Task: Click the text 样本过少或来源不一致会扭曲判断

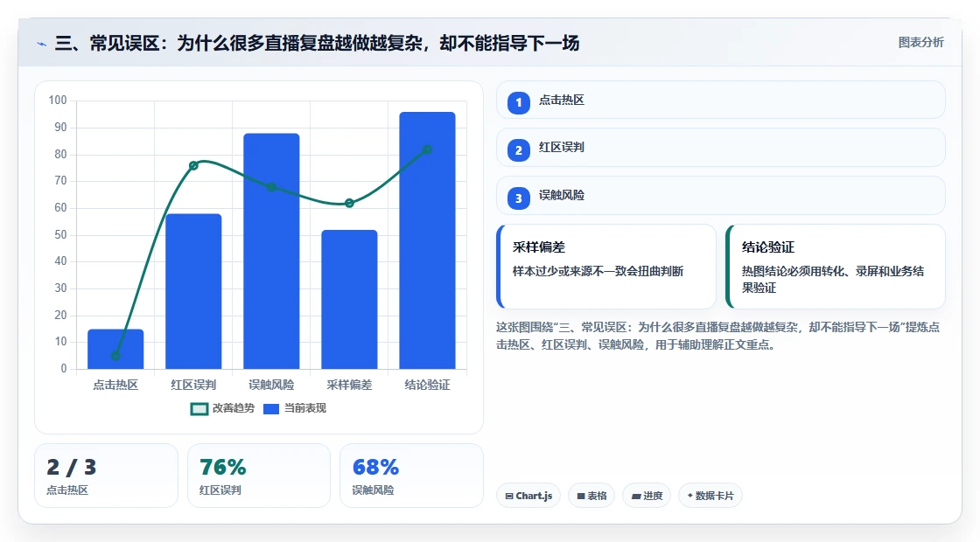Action: click(598, 272)
